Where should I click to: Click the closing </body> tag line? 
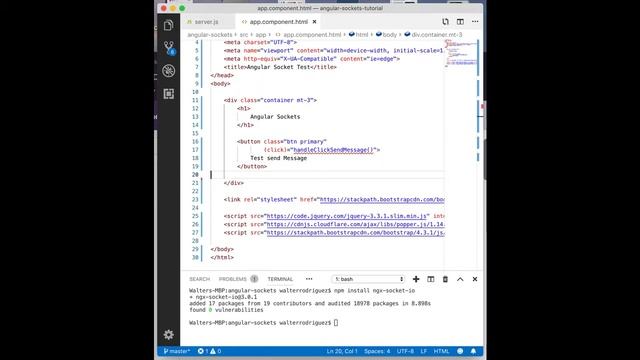(222, 249)
